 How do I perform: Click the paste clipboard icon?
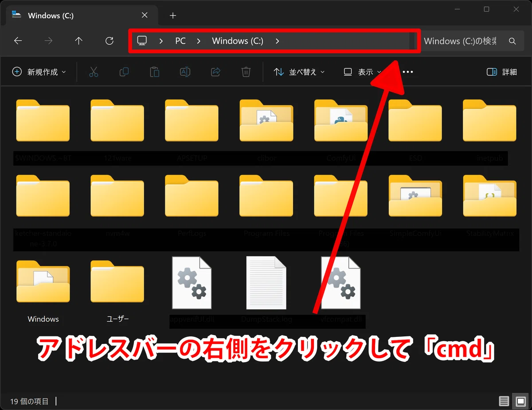tap(154, 72)
